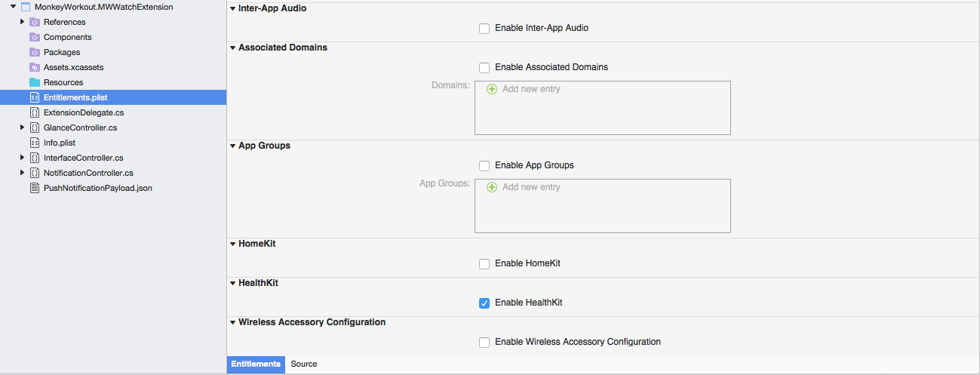This screenshot has width=980, height=375.
Task: Click the Info.plist file icon
Action: coord(35,143)
